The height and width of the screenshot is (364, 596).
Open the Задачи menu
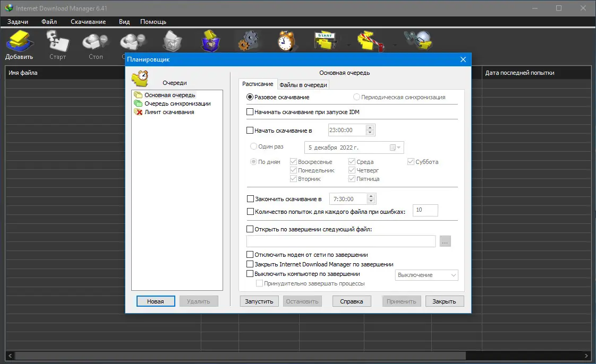[x=18, y=22]
